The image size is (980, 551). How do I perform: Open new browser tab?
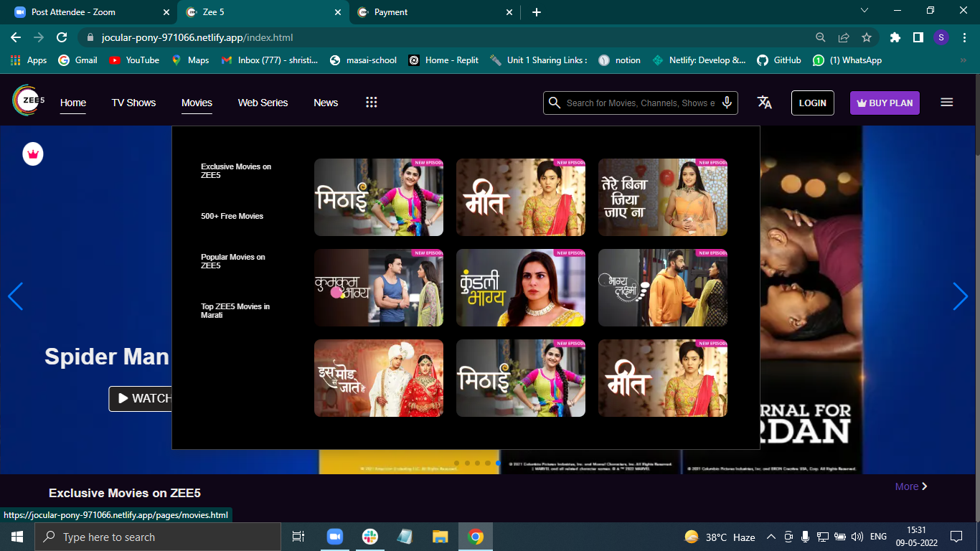pyautogui.click(x=537, y=12)
